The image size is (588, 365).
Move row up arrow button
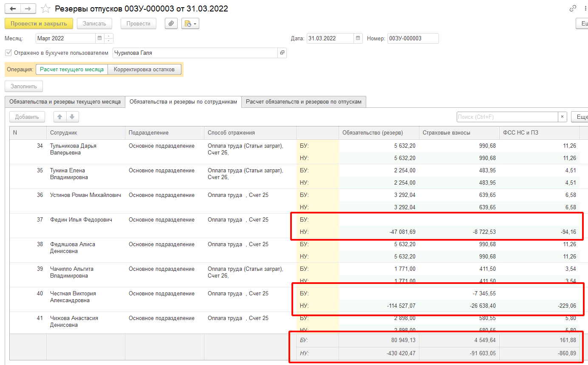60,117
